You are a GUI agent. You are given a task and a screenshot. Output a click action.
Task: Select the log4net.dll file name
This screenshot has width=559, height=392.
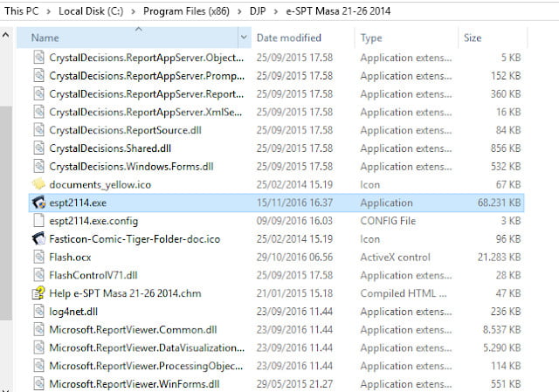(x=73, y=312)
